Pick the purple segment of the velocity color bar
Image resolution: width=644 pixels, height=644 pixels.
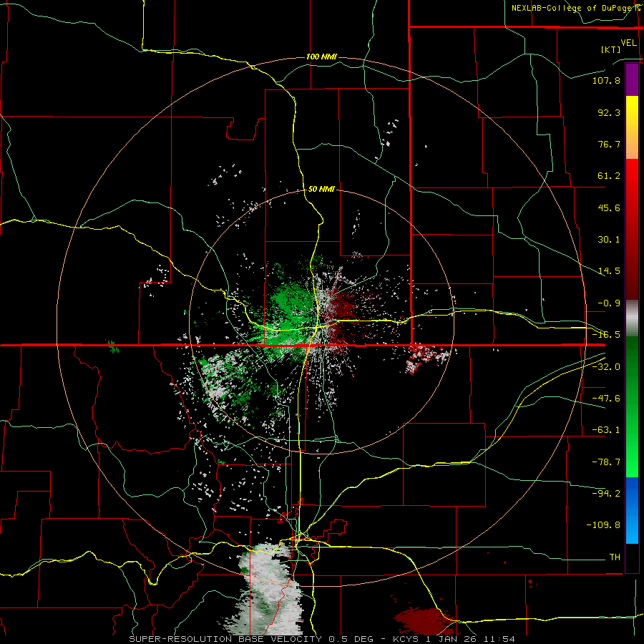coord(632,79)
